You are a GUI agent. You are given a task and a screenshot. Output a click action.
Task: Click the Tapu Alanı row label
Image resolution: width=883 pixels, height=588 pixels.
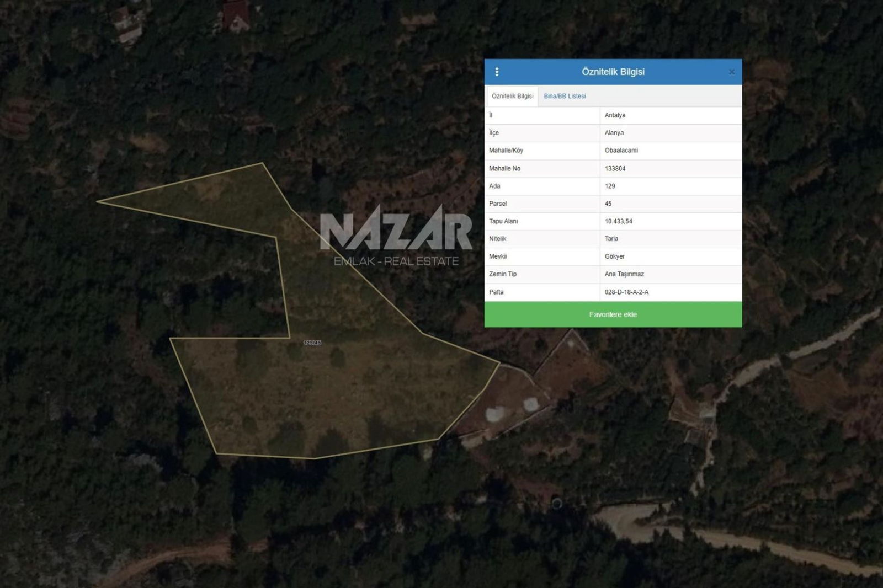pyautogui.click(x=503, y=221)
